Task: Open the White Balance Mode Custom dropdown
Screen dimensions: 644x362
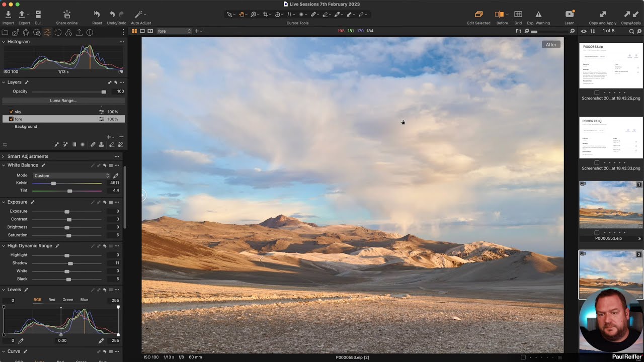Action: (71, 175)
